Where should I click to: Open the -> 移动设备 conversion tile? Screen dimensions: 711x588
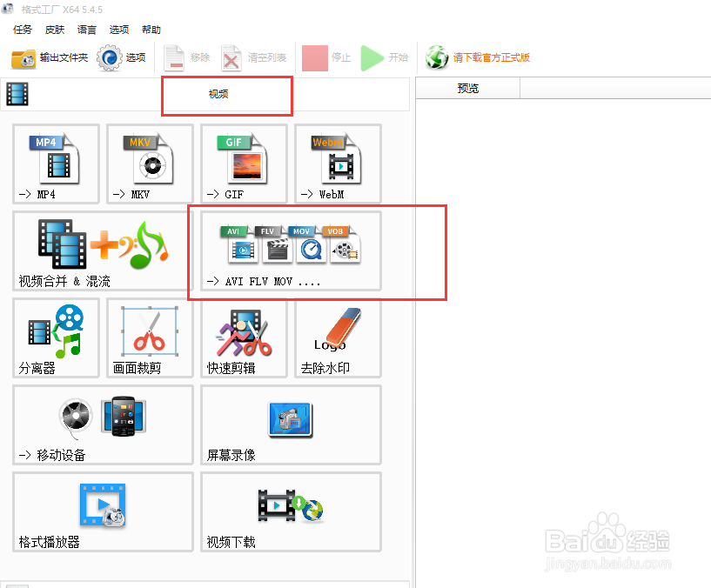click(x=103, y=424)
